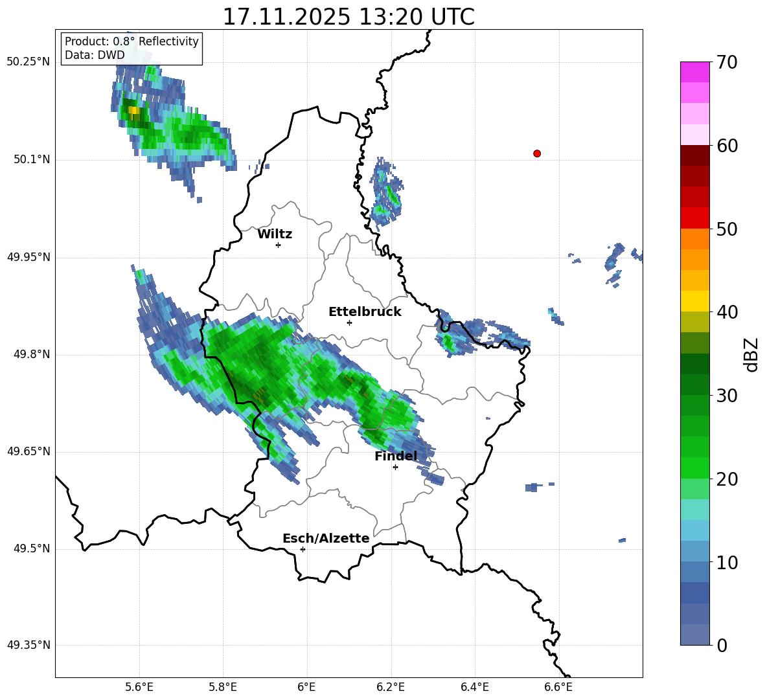Click the colorbar tick label 30
The height and width of the screenshot is (700, 767).
pos(727,396)
